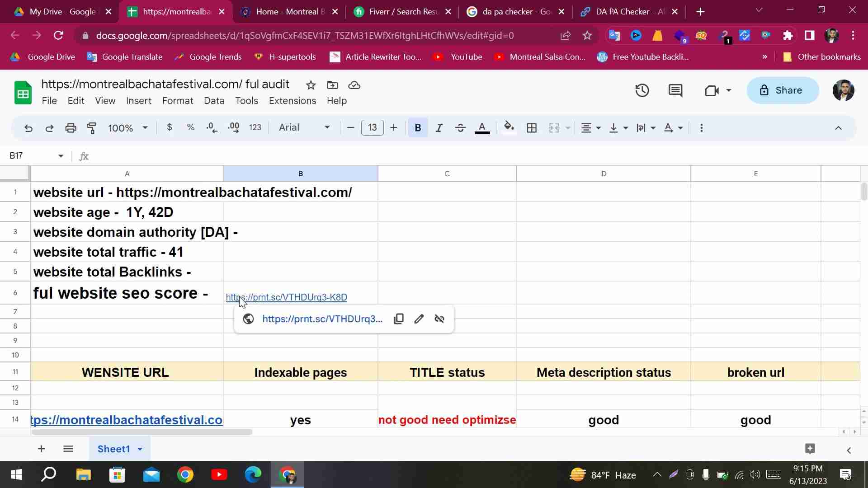Screen dimensions: 868x488
Task: Toggle italic formatting
Action: click(439, 128)
